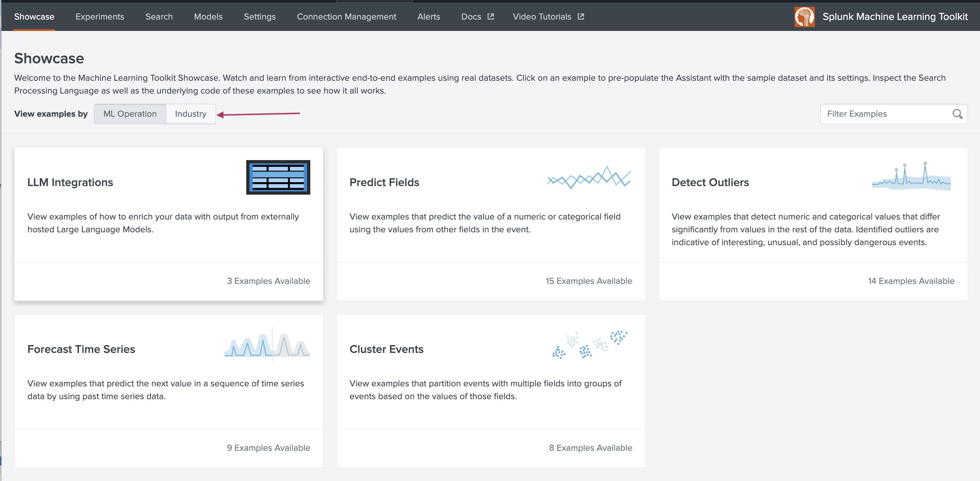This screenshot has height=481, width=980.
Task: Open the Search tab
Action: point(159,17)
